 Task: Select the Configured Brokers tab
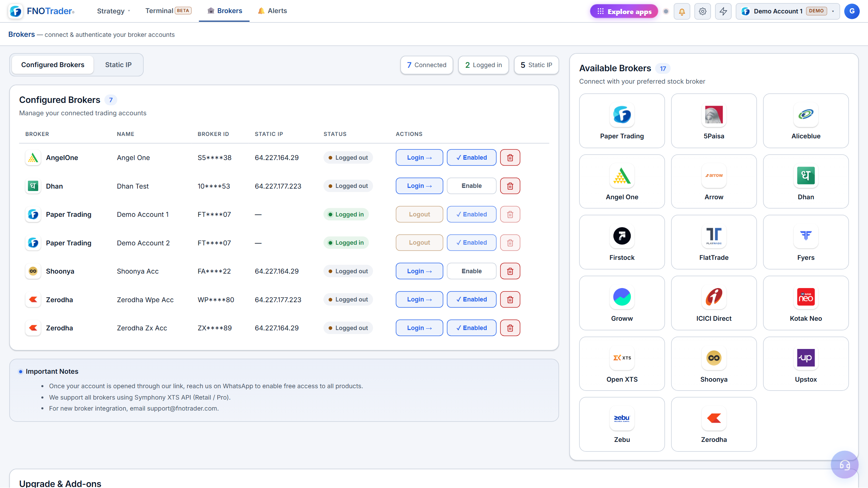53,65
